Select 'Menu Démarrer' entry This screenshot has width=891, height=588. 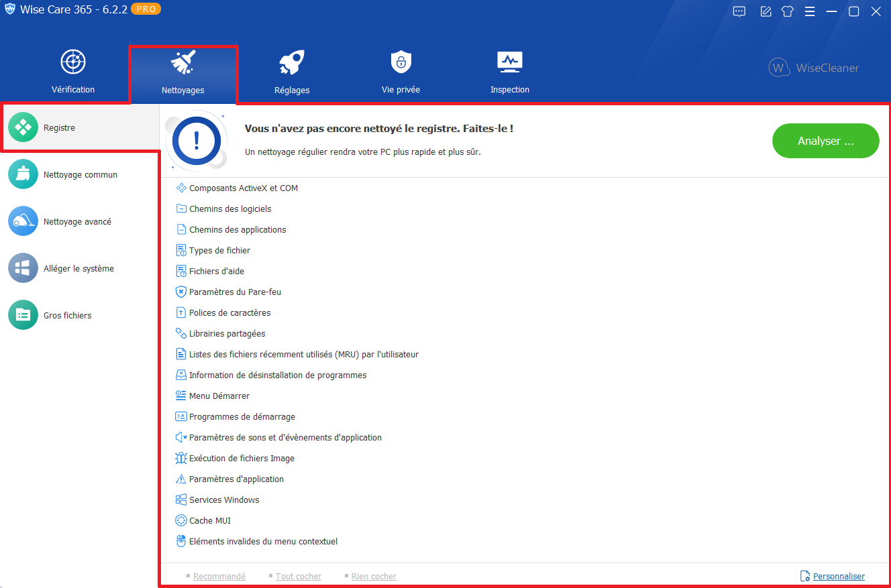coord(219,396)
